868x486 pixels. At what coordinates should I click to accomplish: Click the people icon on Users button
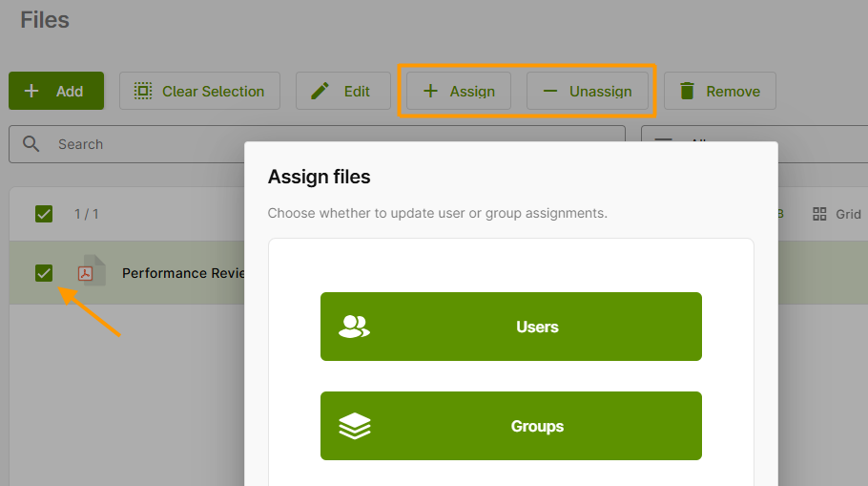[x=354, y=327]
